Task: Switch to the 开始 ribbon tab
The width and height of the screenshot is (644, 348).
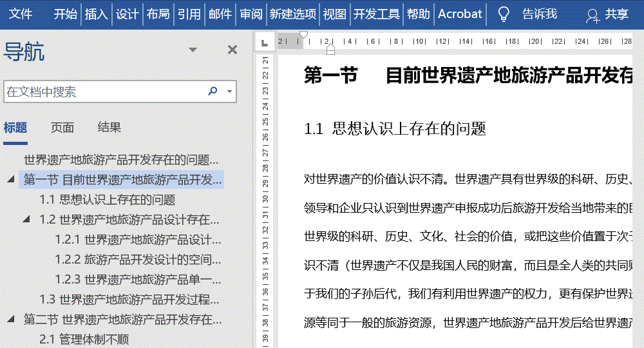Action: (x=65, y=14)
